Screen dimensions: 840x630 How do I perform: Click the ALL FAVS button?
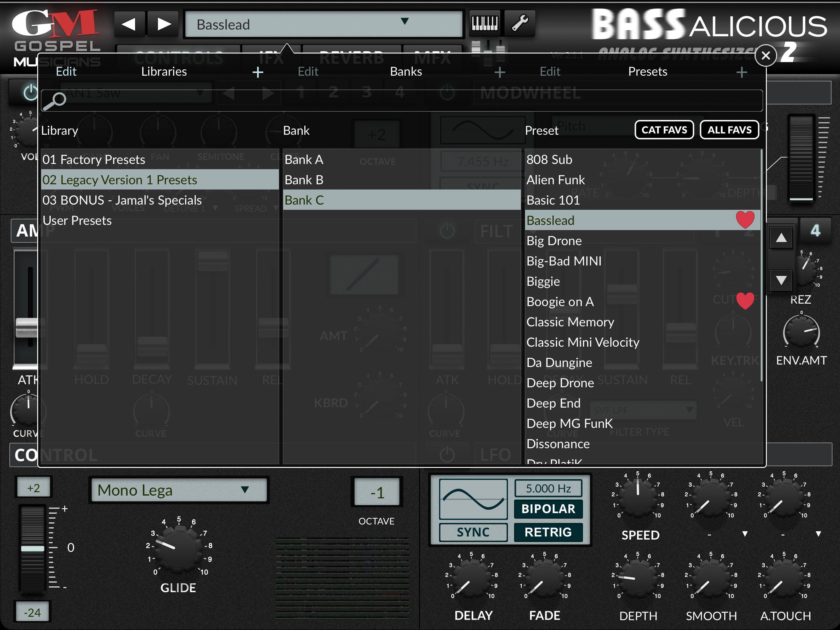[729, 130]
